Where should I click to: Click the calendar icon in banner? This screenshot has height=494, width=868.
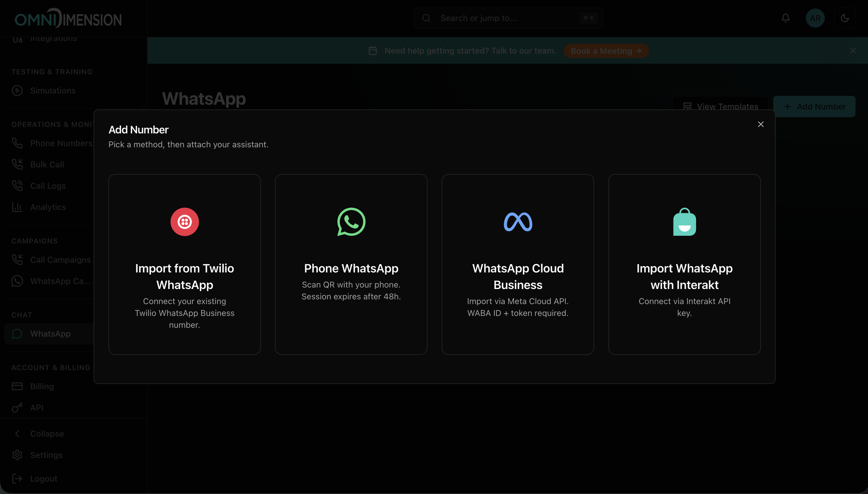click(373, 51)
